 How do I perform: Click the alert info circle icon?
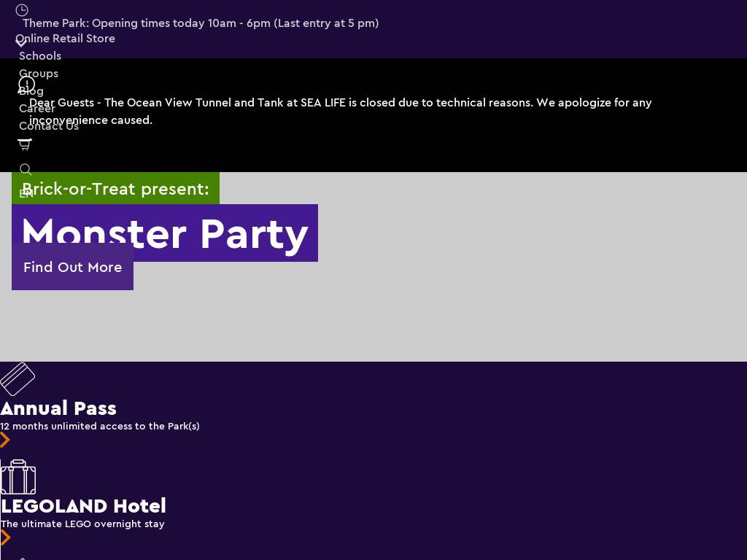[27, 85]
